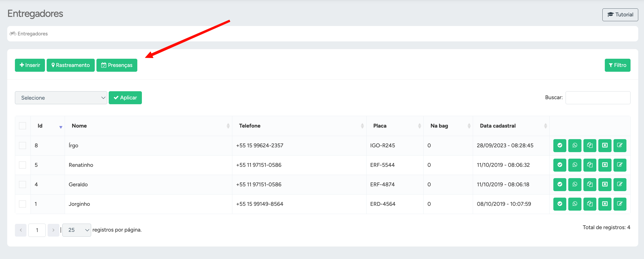Toggle the select-all checkbox in table header
Screen dimensions: 644x259
click(23, 126)
